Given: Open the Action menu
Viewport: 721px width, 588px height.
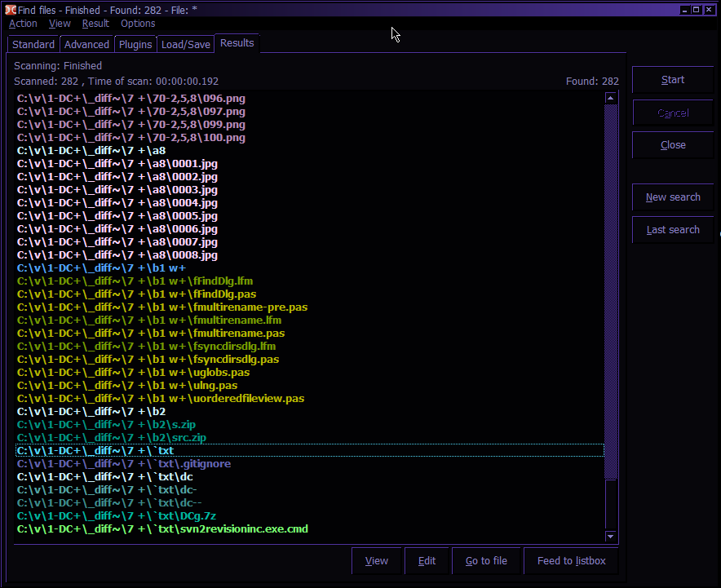Looking at the screenshot, I should [x=23, y=24].
